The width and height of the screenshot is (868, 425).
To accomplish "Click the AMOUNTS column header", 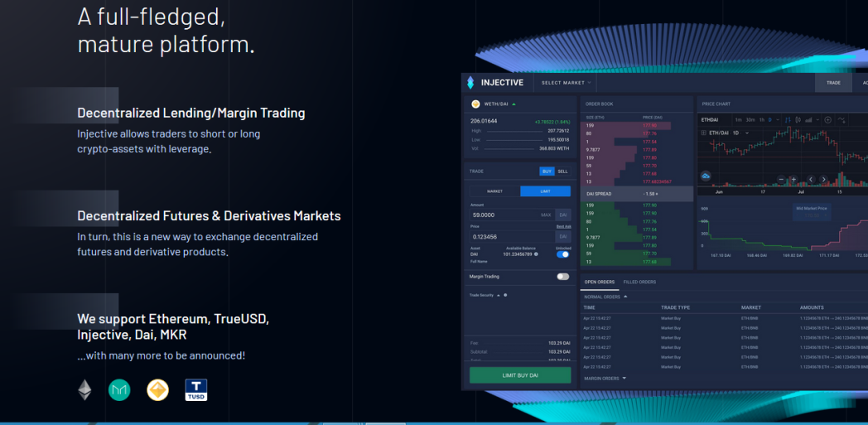I will click(812, 307).
